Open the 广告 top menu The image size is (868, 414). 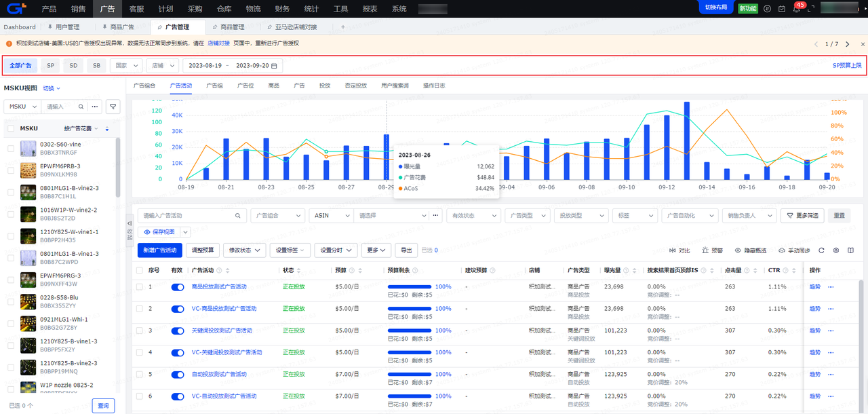point(107,9)
